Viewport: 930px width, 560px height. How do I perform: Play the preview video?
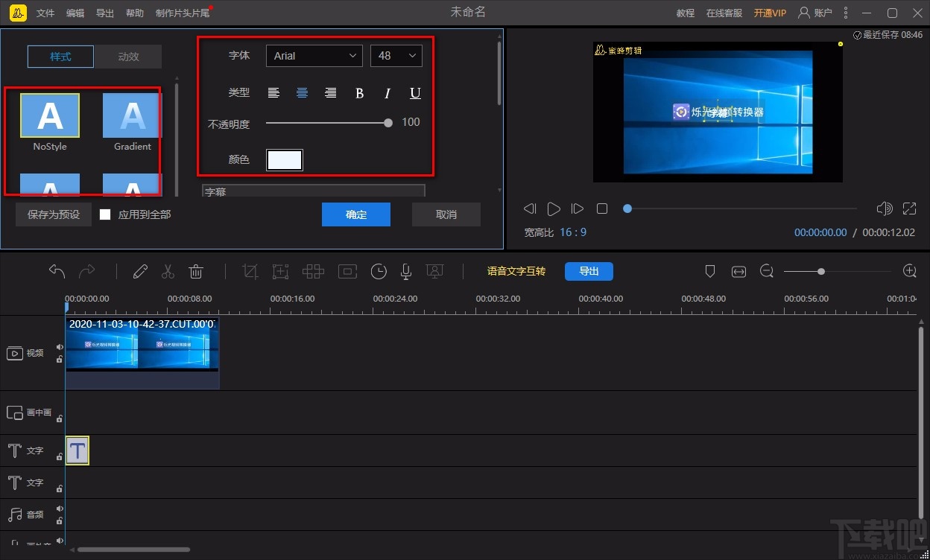[554, 209]
